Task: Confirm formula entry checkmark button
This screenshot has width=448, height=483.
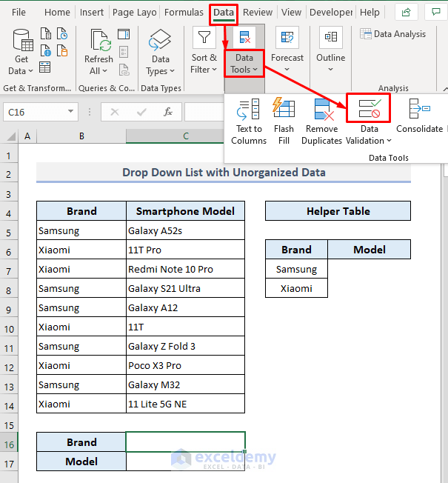Action: pos(141,112)
